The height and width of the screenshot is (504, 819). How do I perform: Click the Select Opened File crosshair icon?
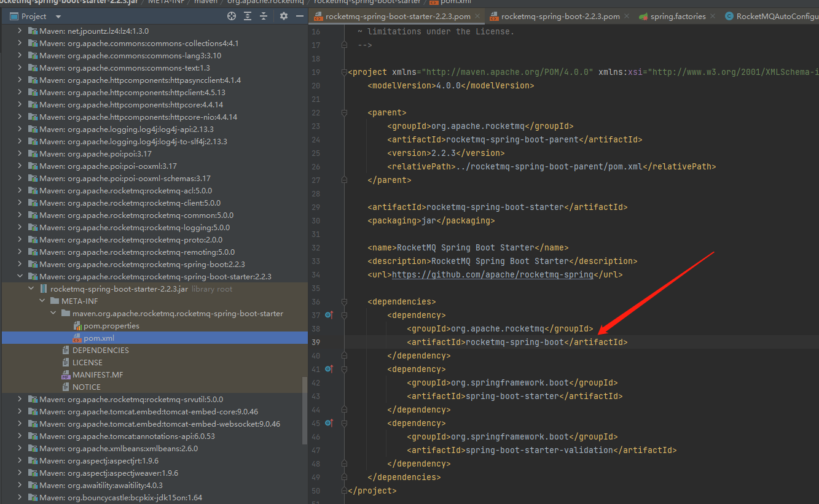click(x=232, y=17)
